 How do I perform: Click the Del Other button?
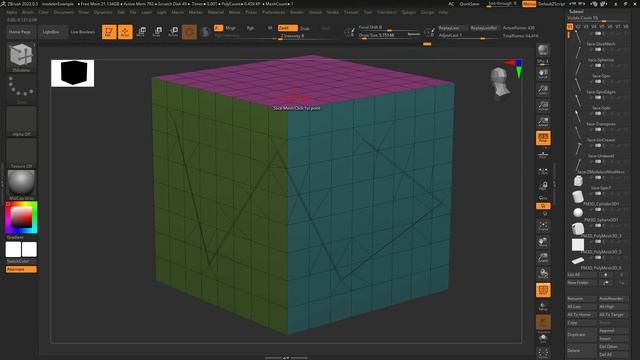coord(613,347)
